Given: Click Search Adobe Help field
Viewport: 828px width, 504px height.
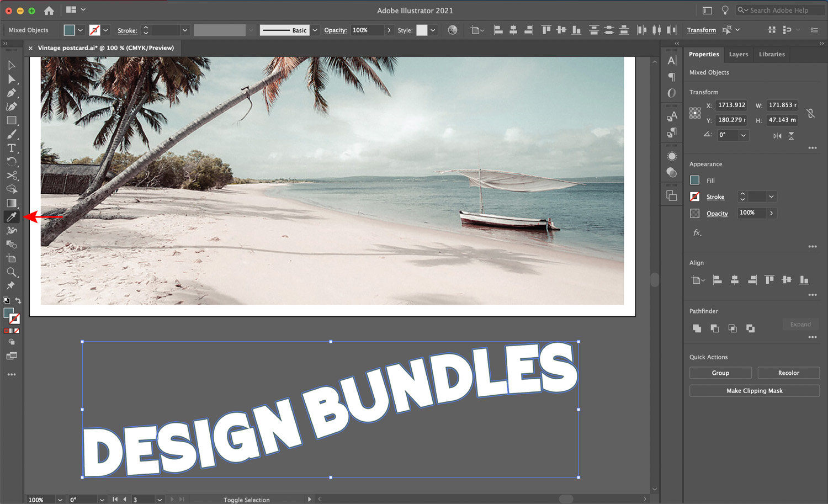Looking at the screenshot, I should [781, 10].
